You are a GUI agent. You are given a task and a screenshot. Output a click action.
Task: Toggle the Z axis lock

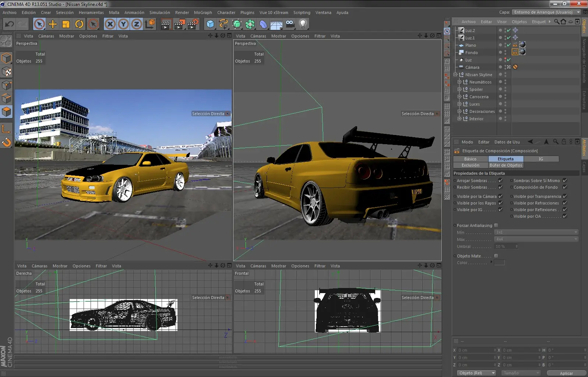tap(136, 24)
